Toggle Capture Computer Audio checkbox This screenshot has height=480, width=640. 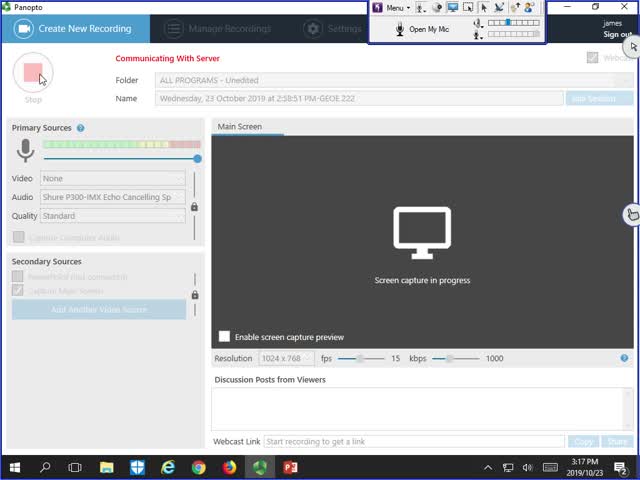click(19, 237)
